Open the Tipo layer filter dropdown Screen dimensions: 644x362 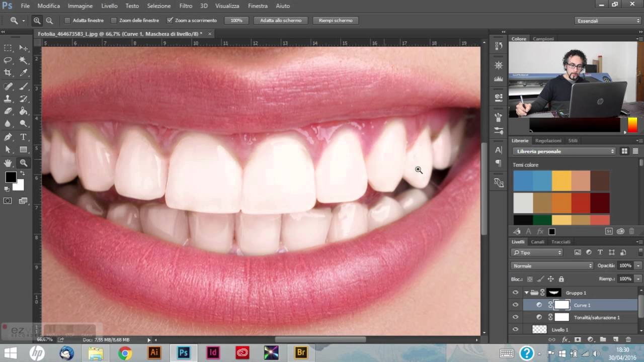[537, 252]
